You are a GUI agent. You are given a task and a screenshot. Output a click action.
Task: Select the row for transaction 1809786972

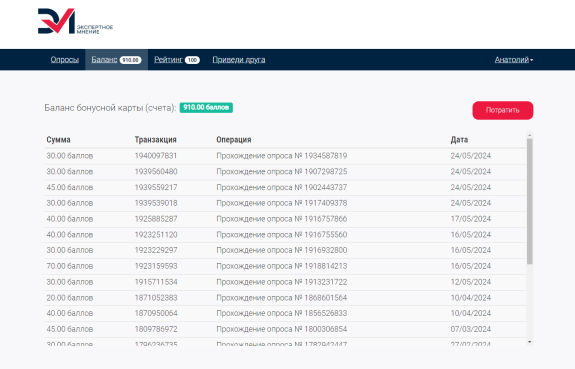[x=285, y=329]
